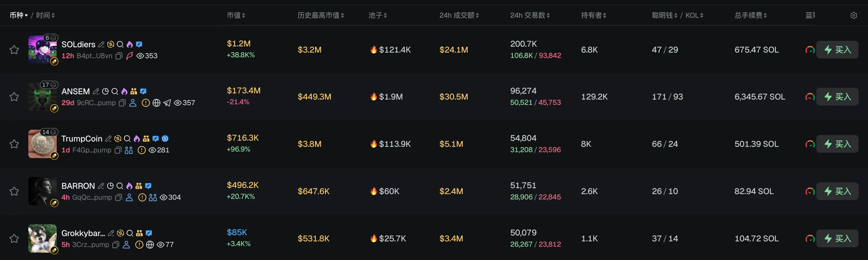This screenshot has height=260, width=868.
Task: Sort by 时间 column
Action: (x=45, y=16)
